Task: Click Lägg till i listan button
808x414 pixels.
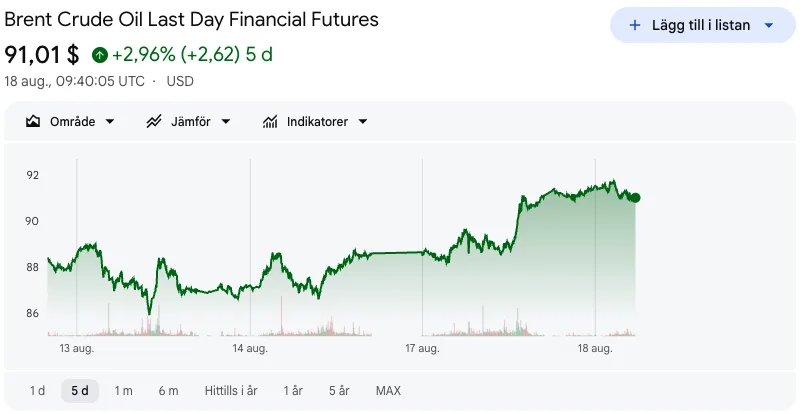Action: click(703, 25)
